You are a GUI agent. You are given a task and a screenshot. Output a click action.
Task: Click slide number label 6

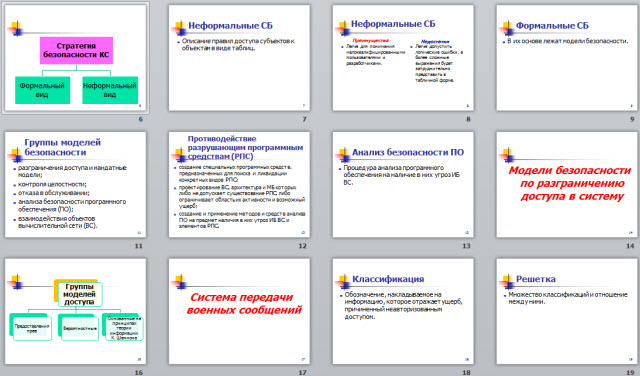141,119
